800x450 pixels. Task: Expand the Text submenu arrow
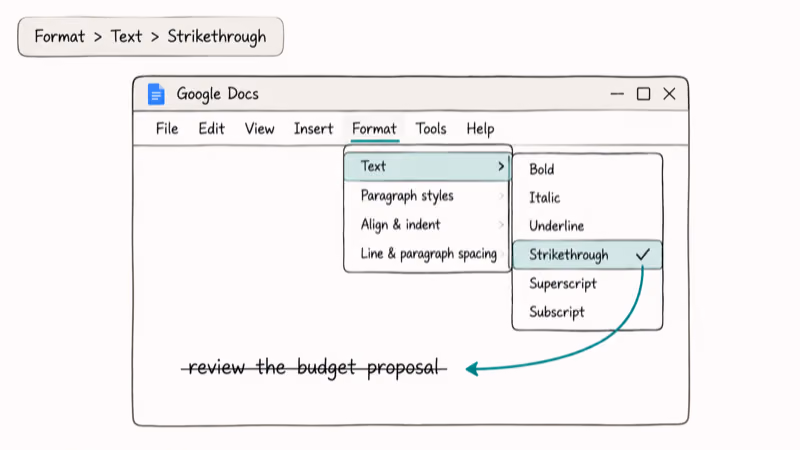(x=501, y=166)
